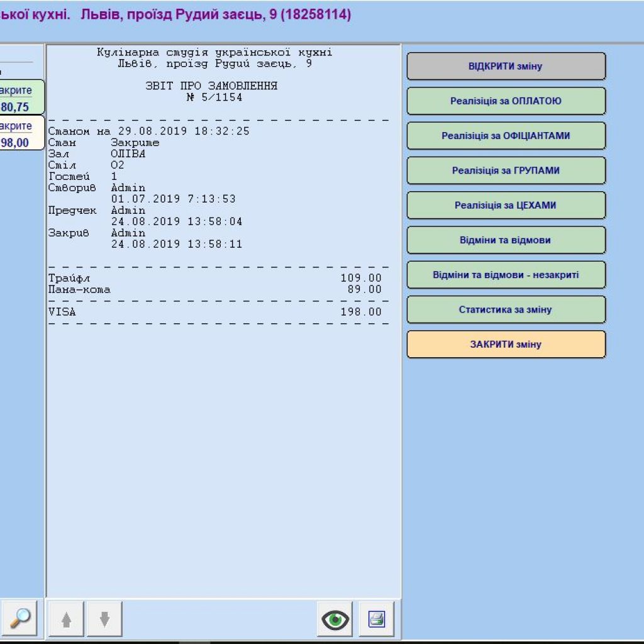Open Відміни та відмови - незакриті report
The image size is (644, 644).
pos(506,275)
